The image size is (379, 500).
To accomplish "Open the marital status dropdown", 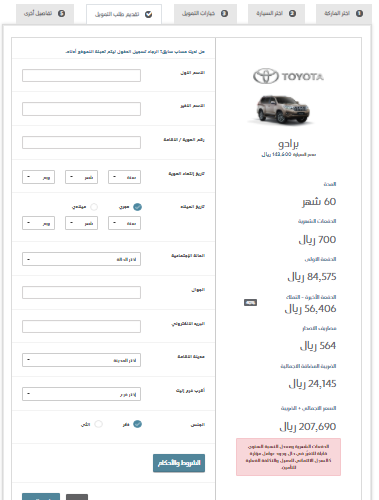I will point(81,259).
